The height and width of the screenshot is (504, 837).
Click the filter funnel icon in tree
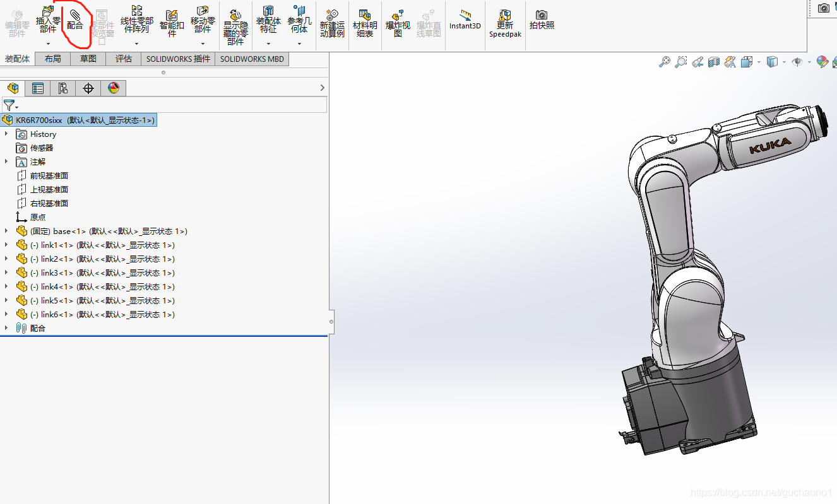9,105
